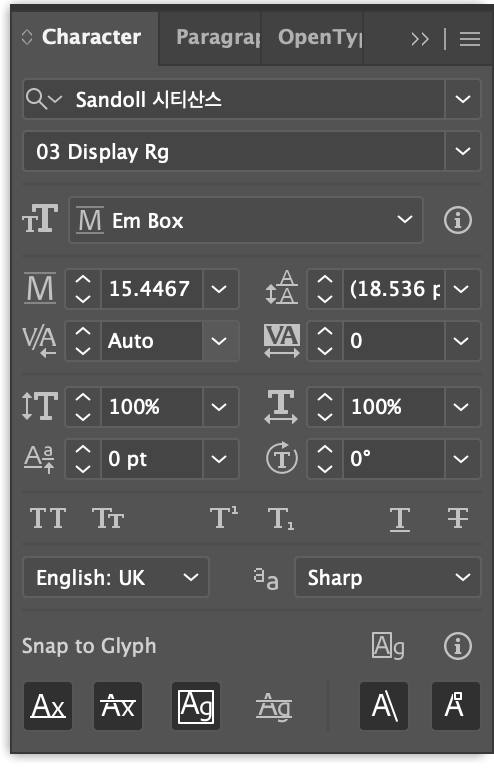Toggle snap to x-height button
Image resolution: width=494 pixels, height=768 pixels.
(x=118, y=706)
